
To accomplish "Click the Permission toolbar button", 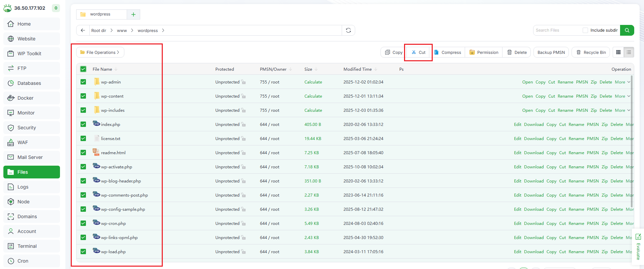I will pyautogui.click(x=484, y=52).
